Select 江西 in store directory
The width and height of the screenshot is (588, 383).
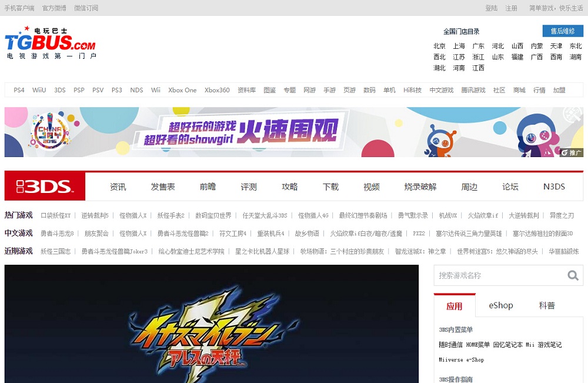pos(479,68)
